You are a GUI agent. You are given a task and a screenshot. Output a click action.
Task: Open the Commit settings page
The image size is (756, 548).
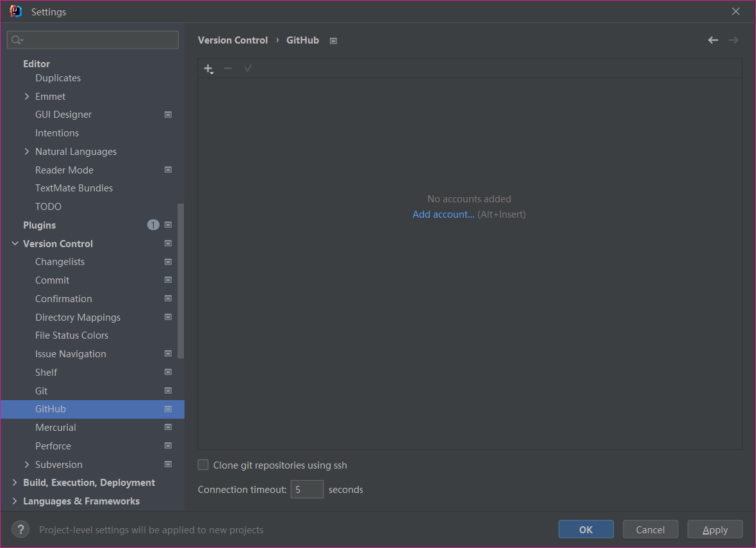[52, 280]
